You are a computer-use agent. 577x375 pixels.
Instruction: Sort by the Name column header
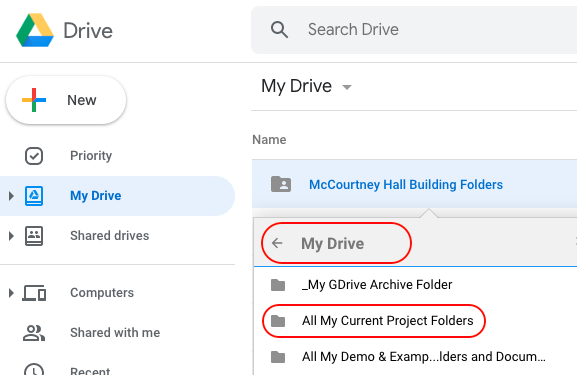(269, 140)
